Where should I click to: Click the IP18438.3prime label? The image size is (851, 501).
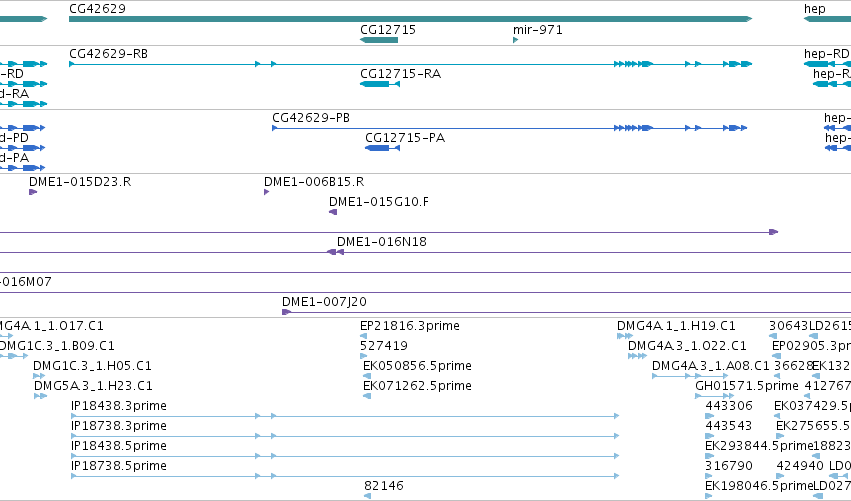pos(119,405)
